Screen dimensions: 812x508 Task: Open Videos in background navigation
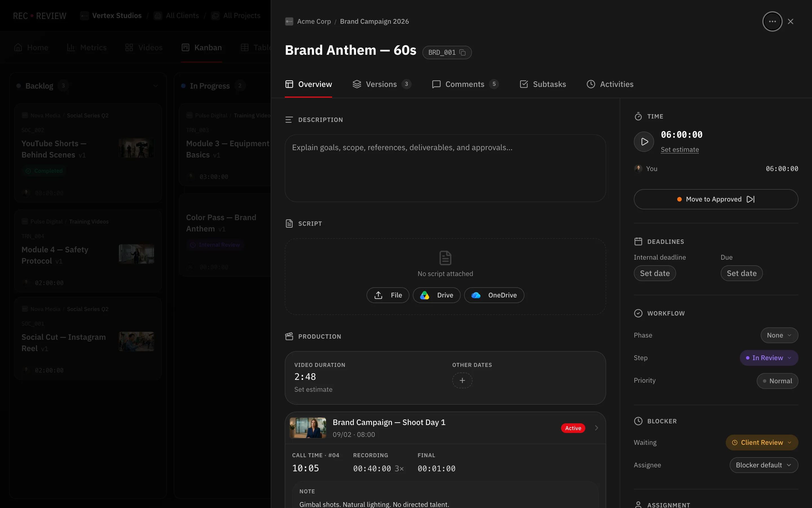pos(144,48)
